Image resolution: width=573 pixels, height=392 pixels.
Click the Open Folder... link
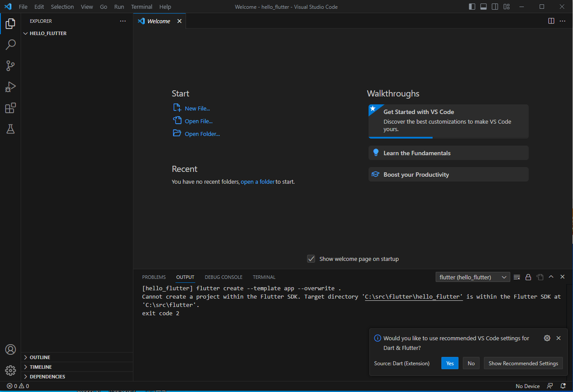point(202,134)
